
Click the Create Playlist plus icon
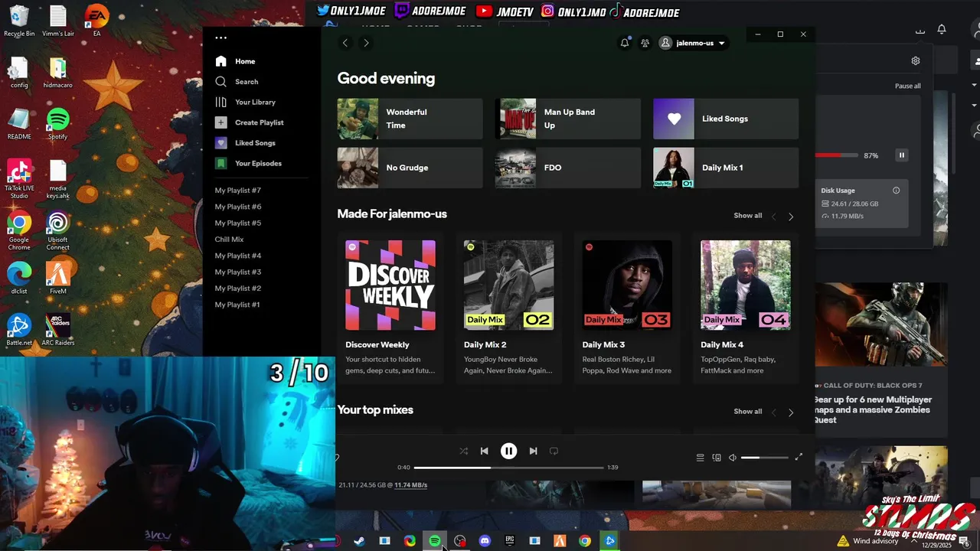(220, 122)
